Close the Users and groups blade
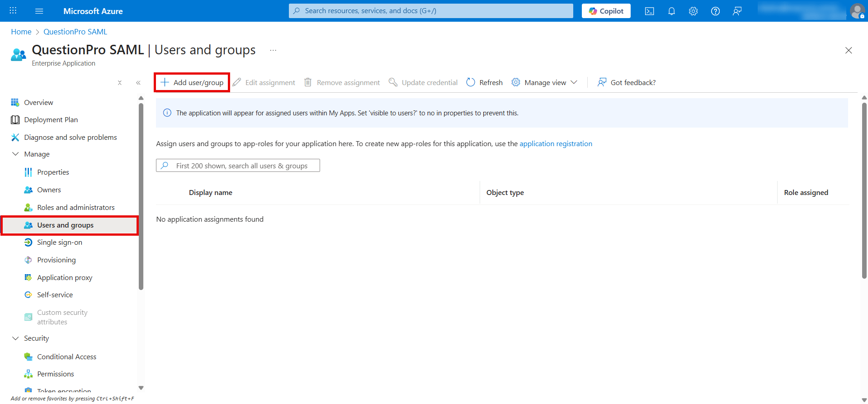This screenshot has width=868, height=404. (x=849, y=50)
